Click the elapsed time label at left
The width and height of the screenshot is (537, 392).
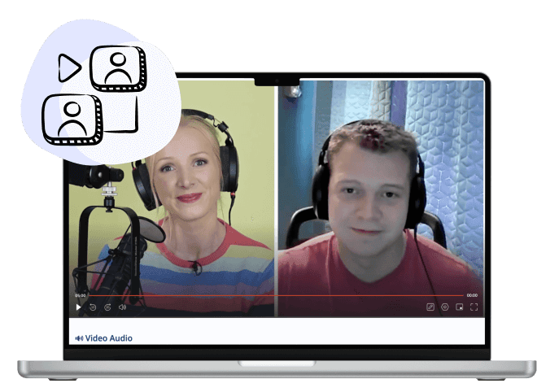81,295
